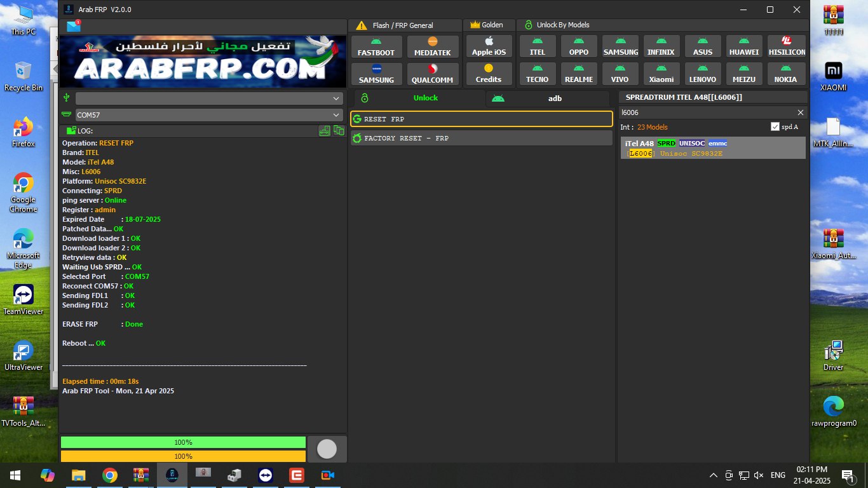
Task: Open the Firefox desktop shortcut
Action: click(x=23, y=132)
